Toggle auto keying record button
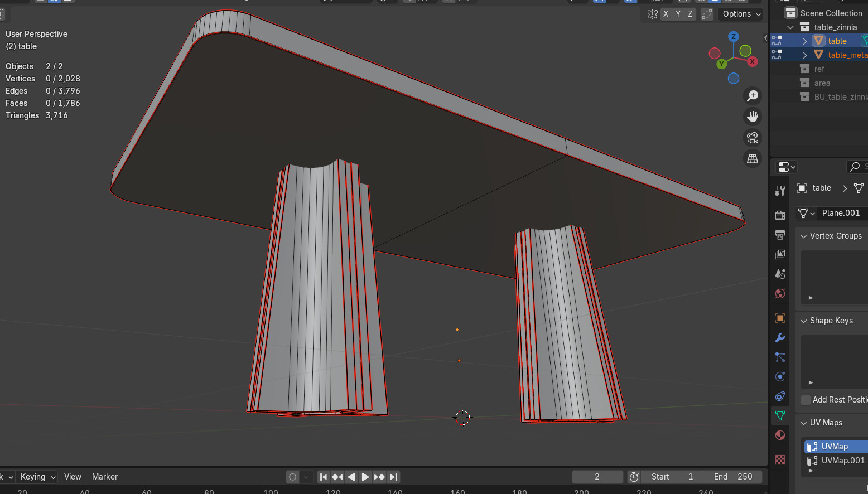Screen dimensions: 868x494 point(292,477)
